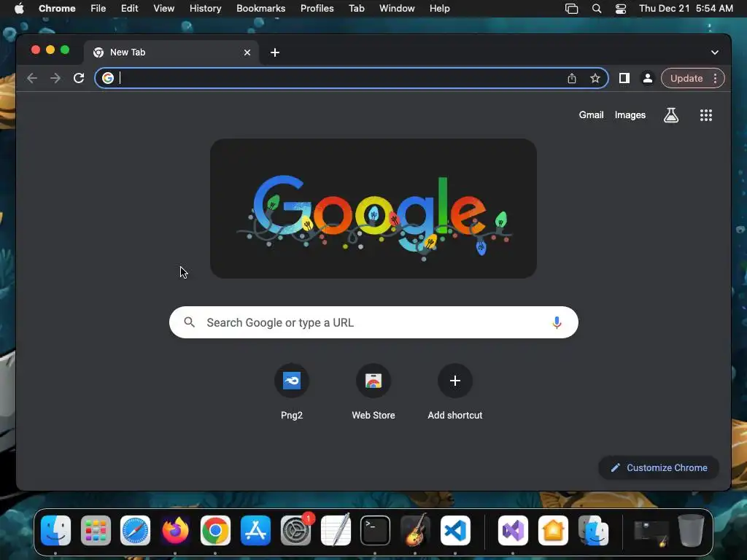Go back using the browser back arrow
The height and width of the screenshot is (560, 747).
[x=32, y=78]
